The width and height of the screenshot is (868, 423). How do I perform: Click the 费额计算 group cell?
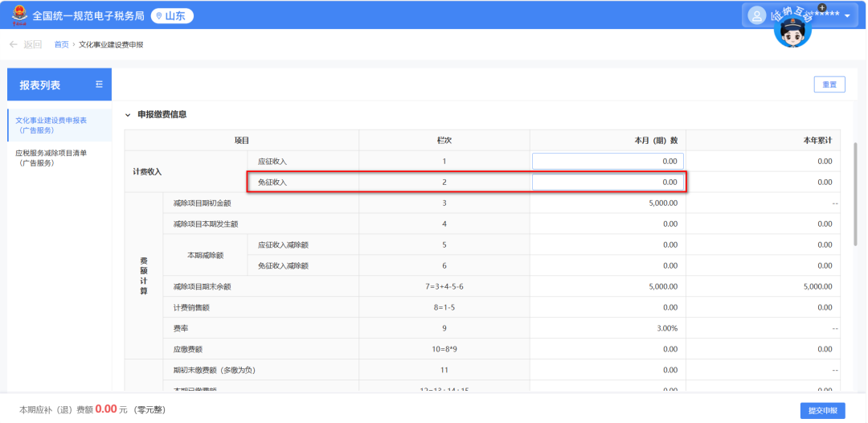[143, 277]
